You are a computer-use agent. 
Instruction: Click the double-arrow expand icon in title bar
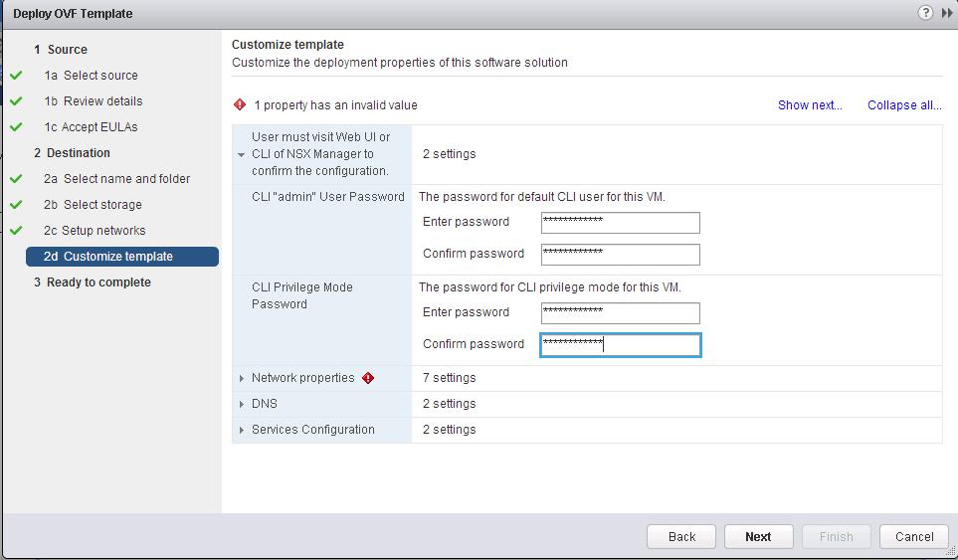click(x=947, y=13)
